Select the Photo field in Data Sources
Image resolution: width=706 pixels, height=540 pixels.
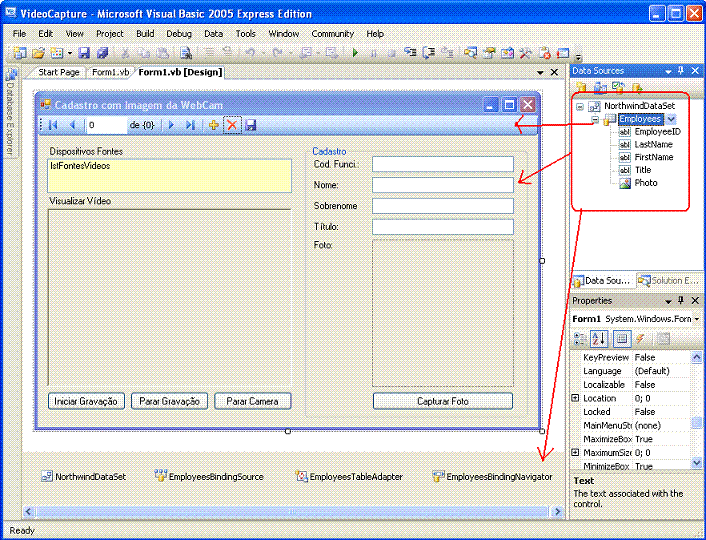pyautogui.click(x=645, y=183)
